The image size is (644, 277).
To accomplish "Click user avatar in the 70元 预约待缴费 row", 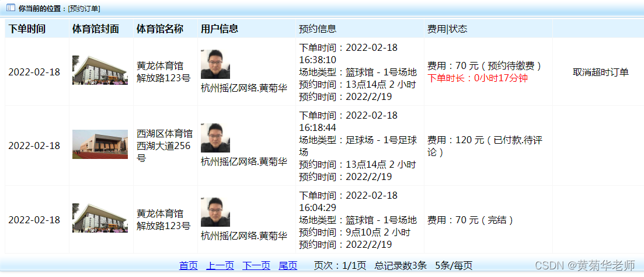I will coord(215,64).
